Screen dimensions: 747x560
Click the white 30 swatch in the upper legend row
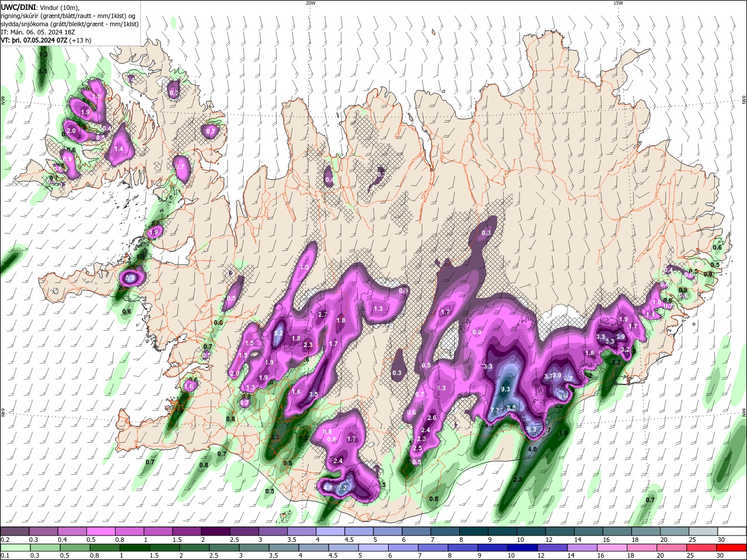coord(732,531)
